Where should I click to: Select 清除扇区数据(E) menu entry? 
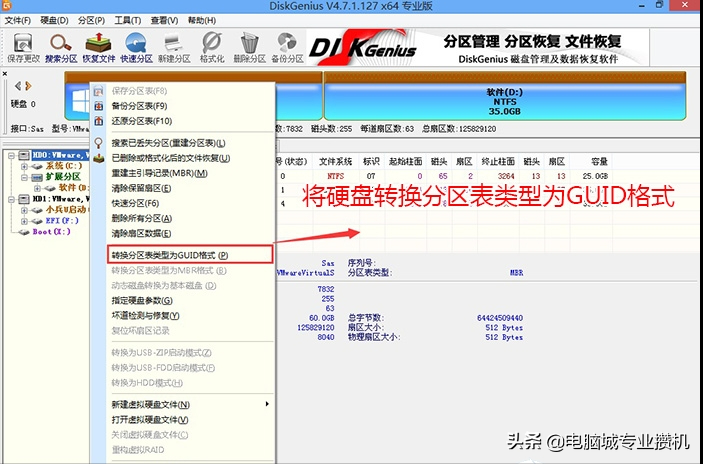[141, 234]
